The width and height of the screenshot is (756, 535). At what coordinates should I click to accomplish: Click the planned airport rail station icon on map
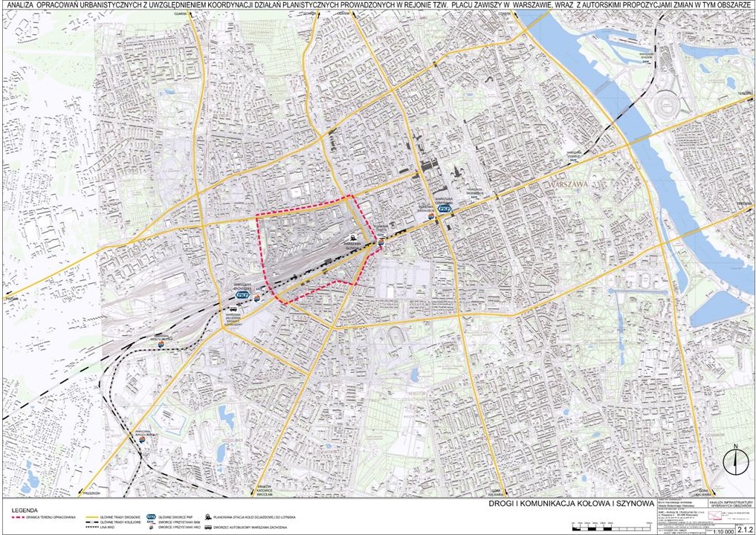pyautogui.click(x=353, y=238)
